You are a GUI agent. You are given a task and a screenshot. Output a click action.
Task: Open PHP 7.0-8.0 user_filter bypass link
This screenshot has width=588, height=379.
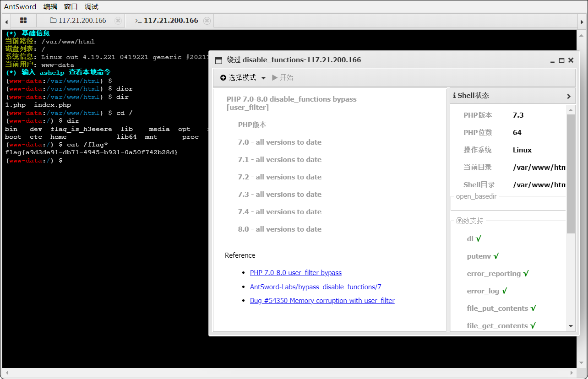point(296,273)
